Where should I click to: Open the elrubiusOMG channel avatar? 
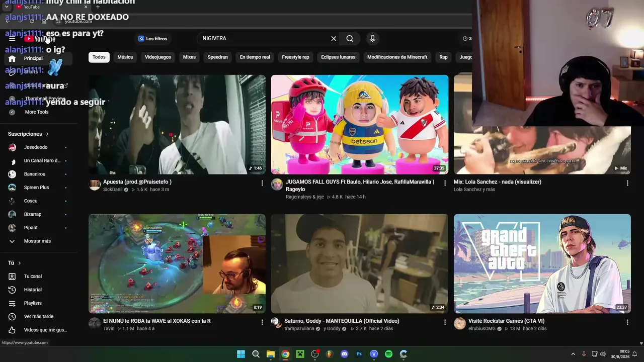point(460,323)
